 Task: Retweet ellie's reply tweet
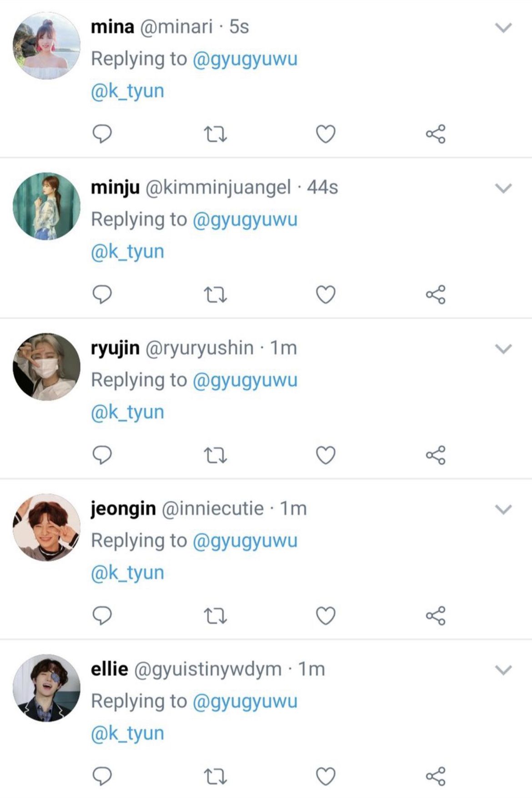click(x=215, y=777)
